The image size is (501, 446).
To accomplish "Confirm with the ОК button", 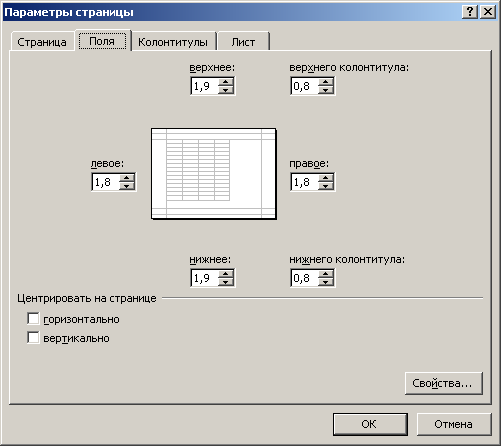I will pos(370,424).
